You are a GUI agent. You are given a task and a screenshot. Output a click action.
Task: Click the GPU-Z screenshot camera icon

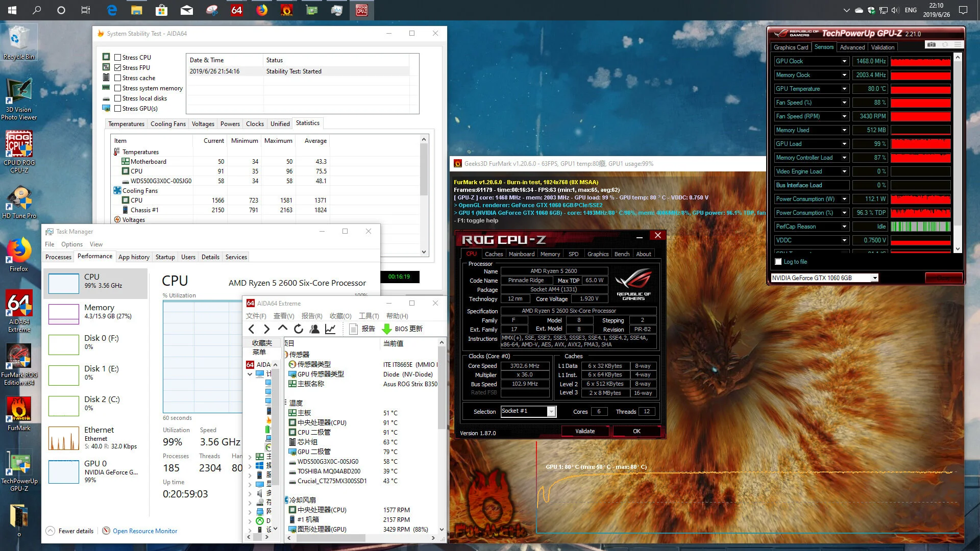pos(932,45)
